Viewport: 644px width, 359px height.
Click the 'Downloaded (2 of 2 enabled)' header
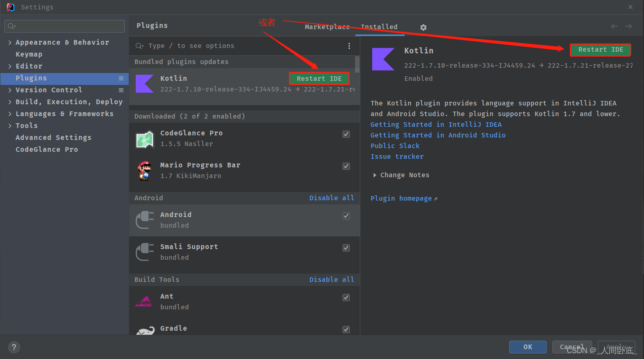coord(190,117)
